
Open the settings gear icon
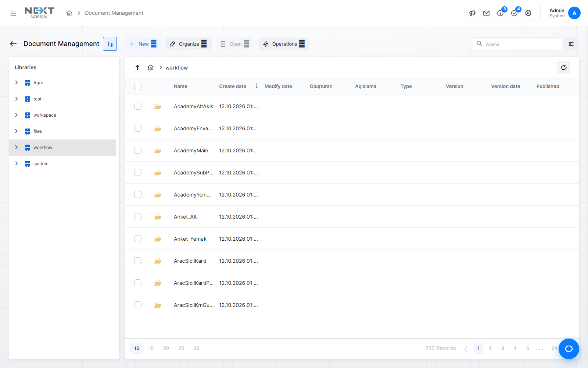tap(528, 13)
